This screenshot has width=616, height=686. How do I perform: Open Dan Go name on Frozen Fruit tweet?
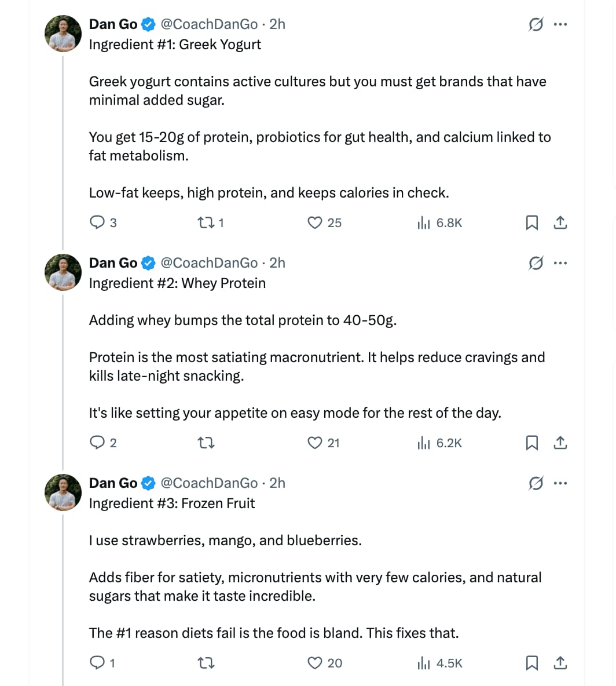pyautogui.click(x=113, y=483)
